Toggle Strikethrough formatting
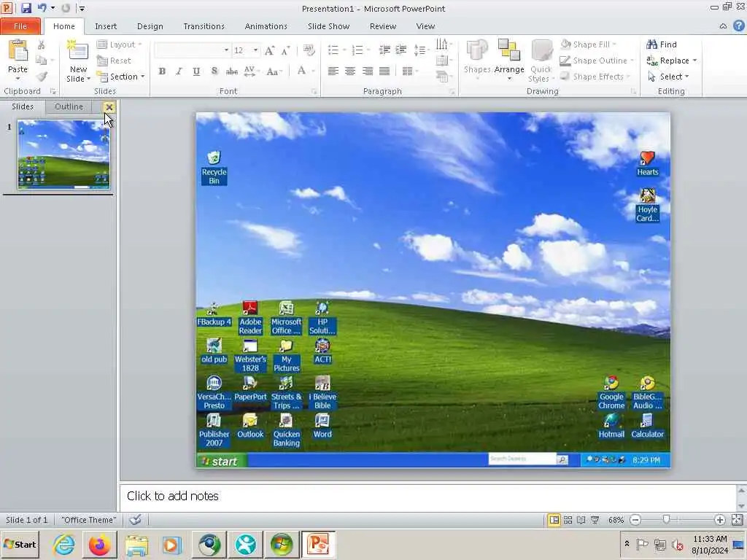The image size is (747, 560). (232, 71)
